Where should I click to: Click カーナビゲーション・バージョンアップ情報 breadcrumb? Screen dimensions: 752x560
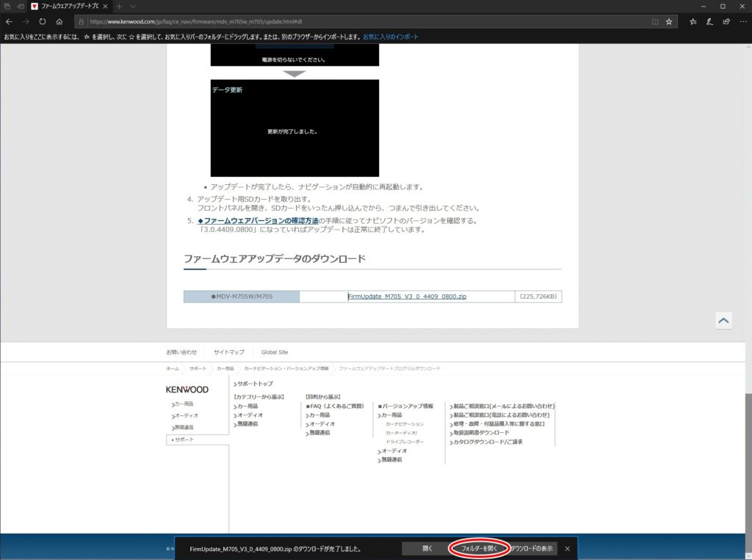coord(286,368)
